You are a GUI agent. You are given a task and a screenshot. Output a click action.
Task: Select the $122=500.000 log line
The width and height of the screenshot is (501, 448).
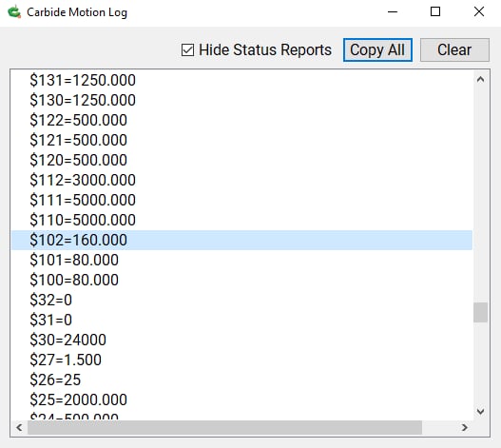click(x=241, y=120)
